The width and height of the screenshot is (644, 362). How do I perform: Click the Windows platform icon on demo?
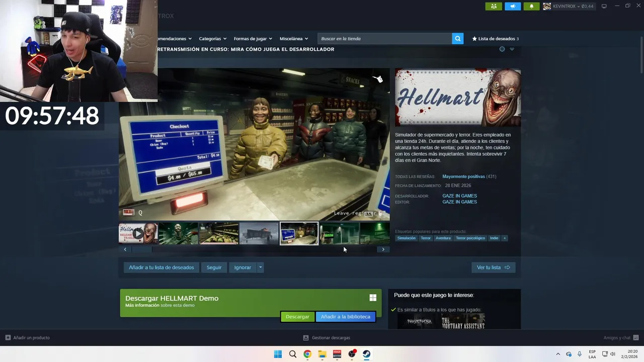(x=373, y=298)
